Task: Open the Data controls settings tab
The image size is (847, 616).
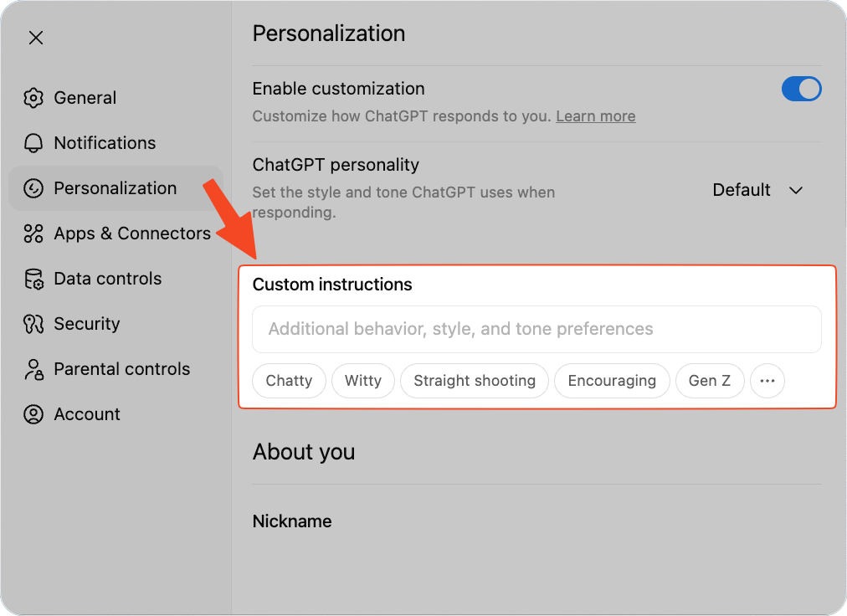Action: [107, 279]
